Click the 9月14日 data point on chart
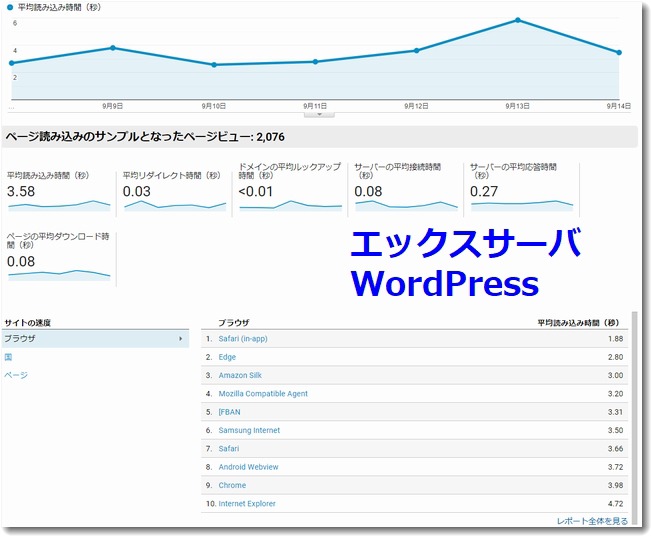Viewport: 651px width, 536px height. [x=619, y=52]
